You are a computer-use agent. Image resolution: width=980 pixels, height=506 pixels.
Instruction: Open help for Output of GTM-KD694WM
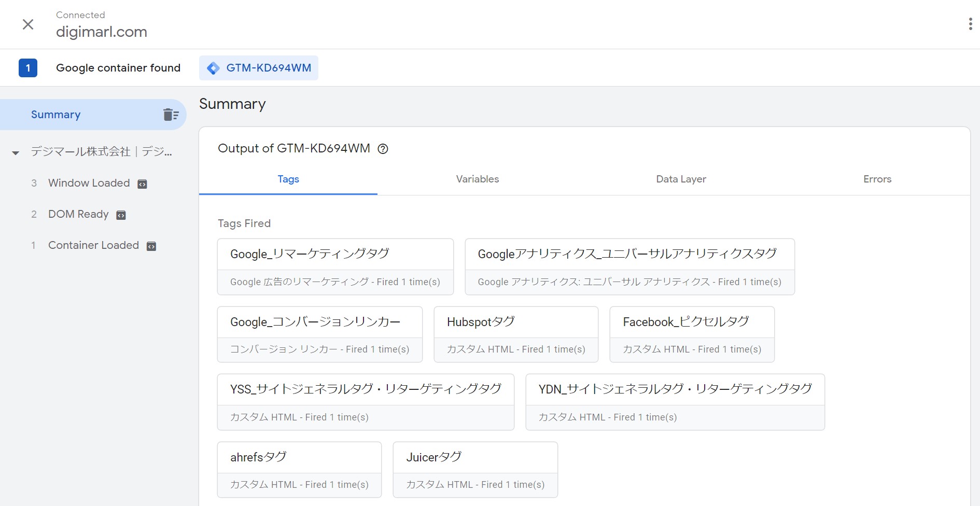click(x=383, y=149)
